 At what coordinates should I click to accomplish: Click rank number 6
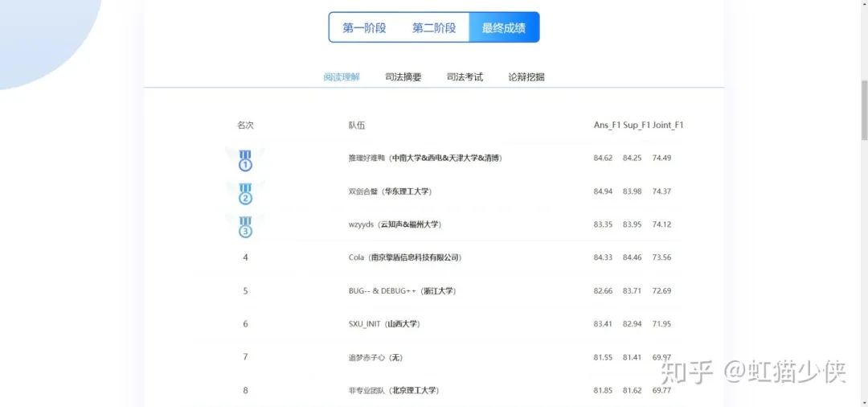[x=245, y=324]
